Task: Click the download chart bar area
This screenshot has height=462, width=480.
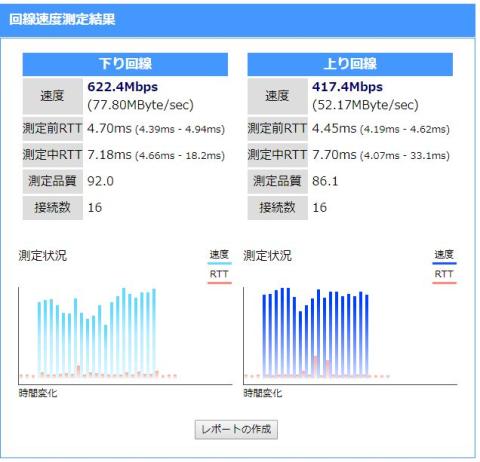Action: tap(125, 336)
